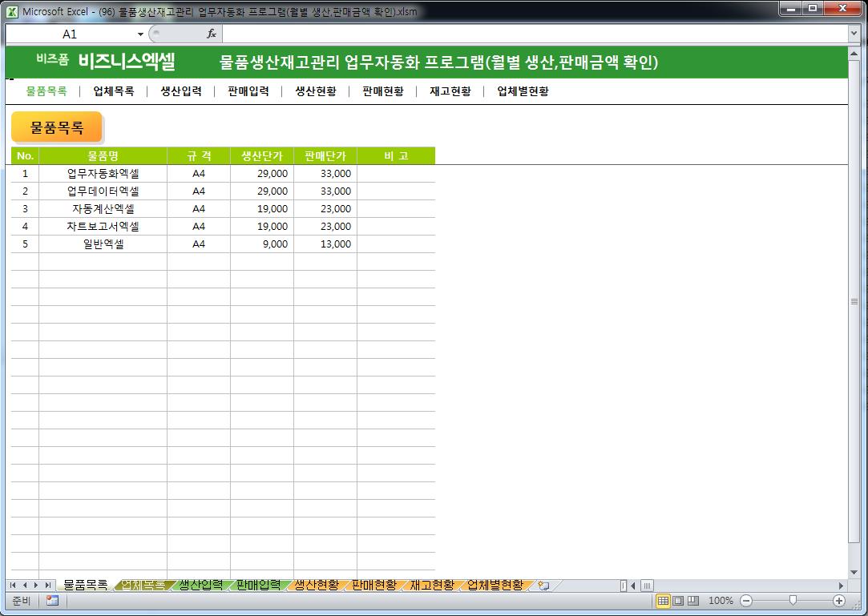The image size is (868, 616).
Task: Select the 일반엑셀 cell
Action: point(103,244)
